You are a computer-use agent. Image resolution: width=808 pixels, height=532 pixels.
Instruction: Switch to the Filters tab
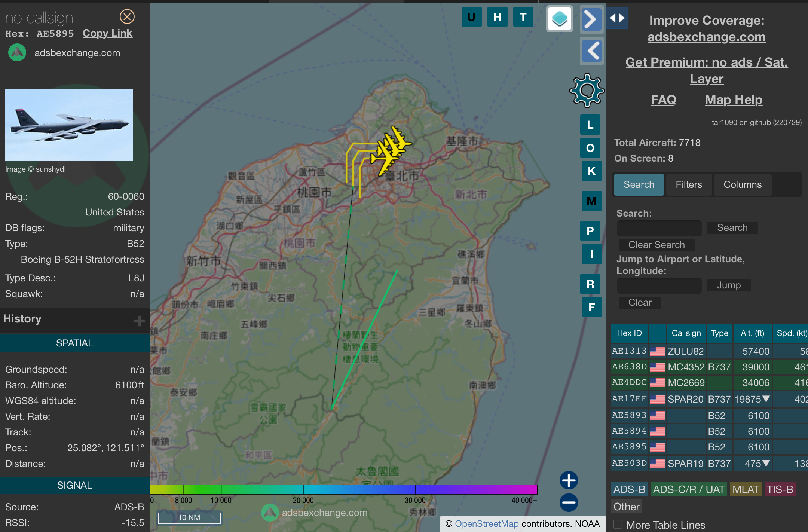(x=689, y=184)
